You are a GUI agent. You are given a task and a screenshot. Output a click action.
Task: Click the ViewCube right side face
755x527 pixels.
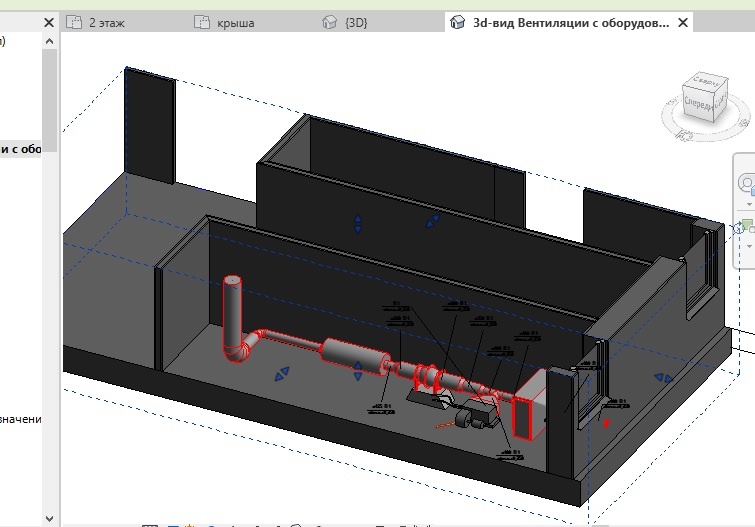[721, 102]
